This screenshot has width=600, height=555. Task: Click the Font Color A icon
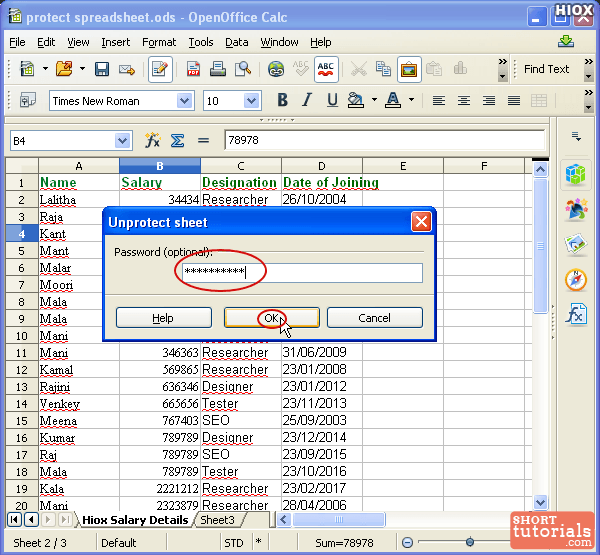click(x=393, y=100)
